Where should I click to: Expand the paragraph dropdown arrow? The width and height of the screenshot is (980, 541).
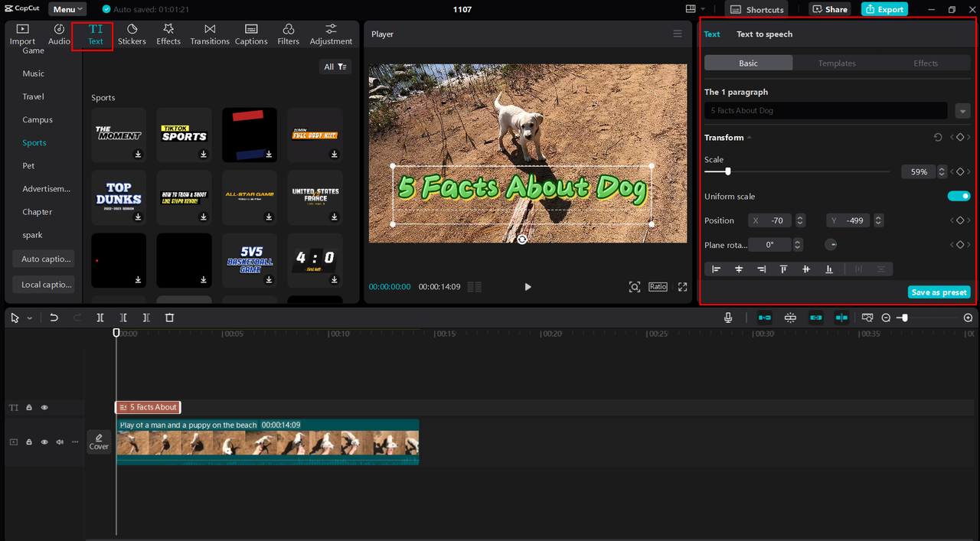962,111
